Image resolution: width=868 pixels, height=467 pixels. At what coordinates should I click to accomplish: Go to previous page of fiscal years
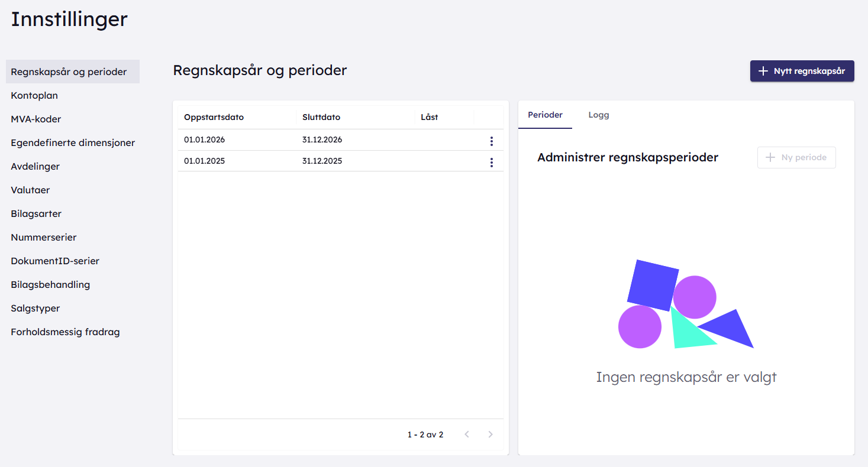point(467,434)
